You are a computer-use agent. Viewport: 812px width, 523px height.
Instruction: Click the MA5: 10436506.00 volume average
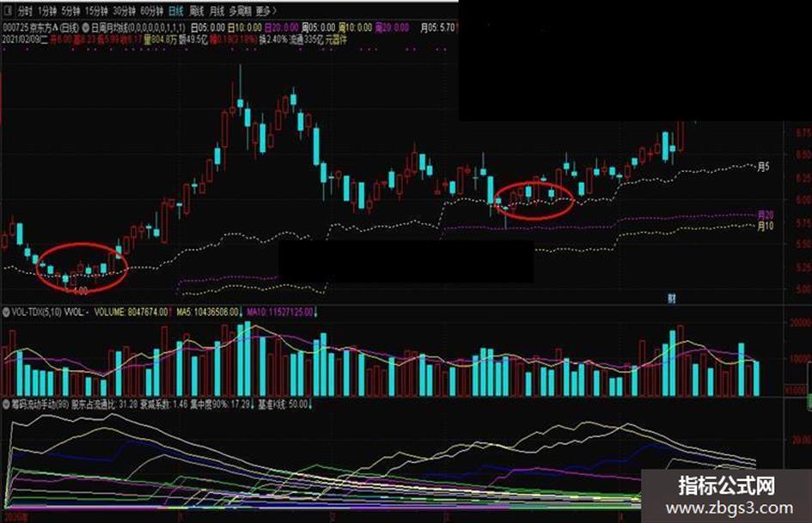pyautogui.click(x=207, y=312)
